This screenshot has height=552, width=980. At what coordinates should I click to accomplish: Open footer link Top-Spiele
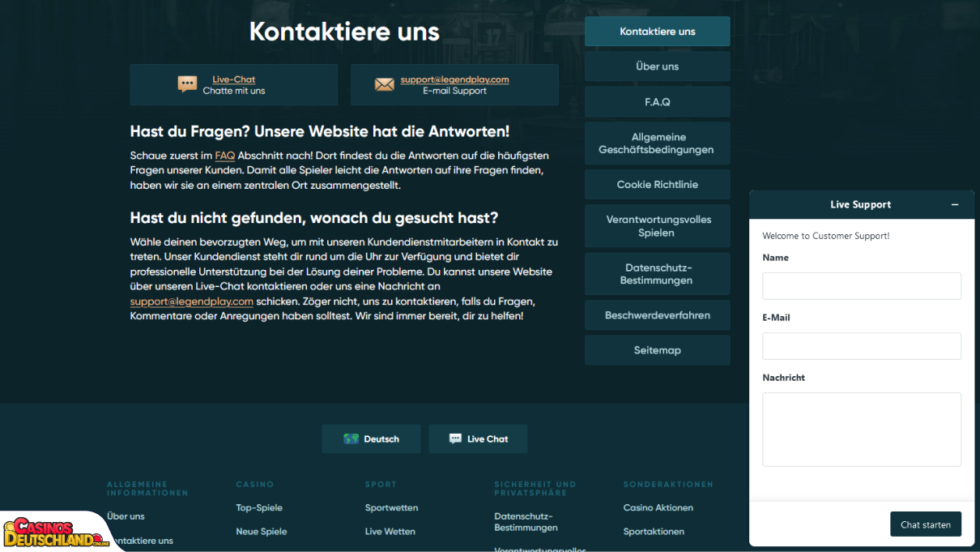(259, 507)
